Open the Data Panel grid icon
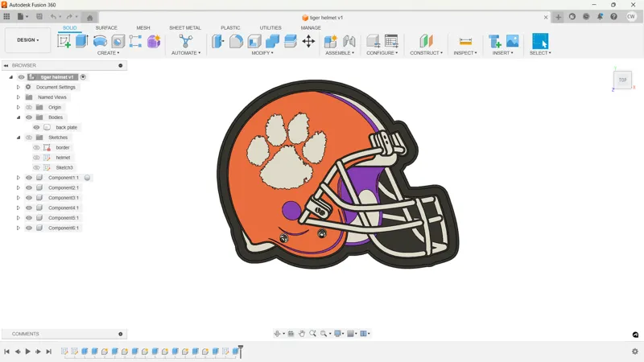This screenshot has width=644, height=362. [x=6, y=16]
